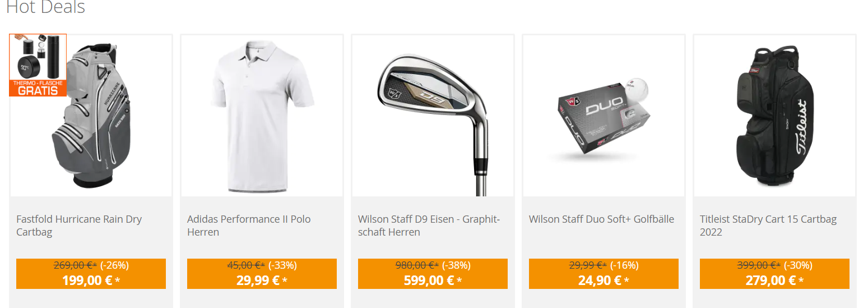Open the Wilson Staff D9 Eisen Graphitschaft link
Screen dimensions: 868x308
pos(429,226)
